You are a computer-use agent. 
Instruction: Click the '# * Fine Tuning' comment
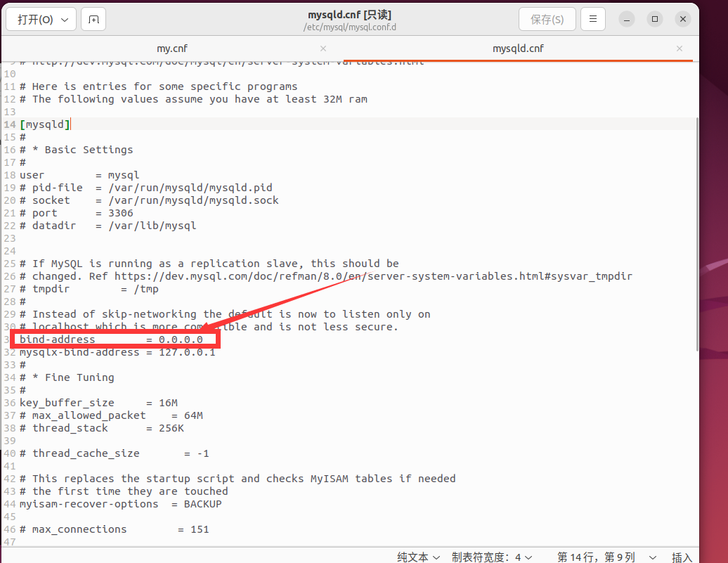pyautogui.click(x=67, y=377)
